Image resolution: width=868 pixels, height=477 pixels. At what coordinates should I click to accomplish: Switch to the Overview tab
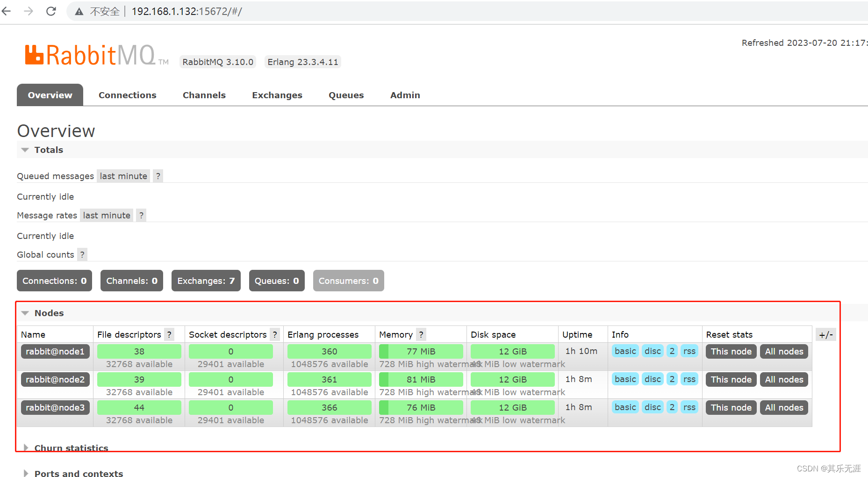(50, 95)
